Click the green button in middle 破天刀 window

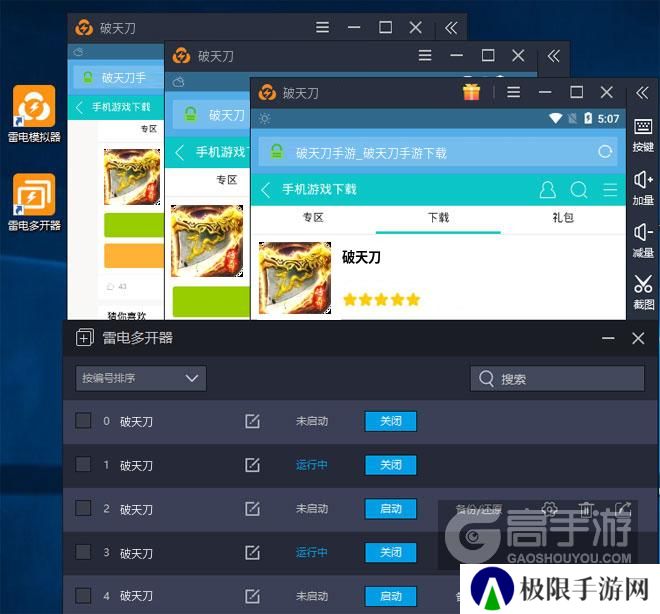pyautogui.click(x=211, y=301)
